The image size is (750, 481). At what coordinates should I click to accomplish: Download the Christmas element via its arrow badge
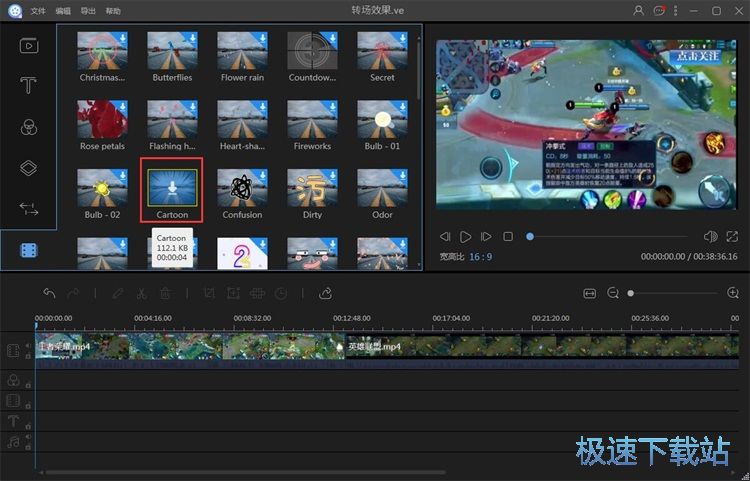click(122, 38)
